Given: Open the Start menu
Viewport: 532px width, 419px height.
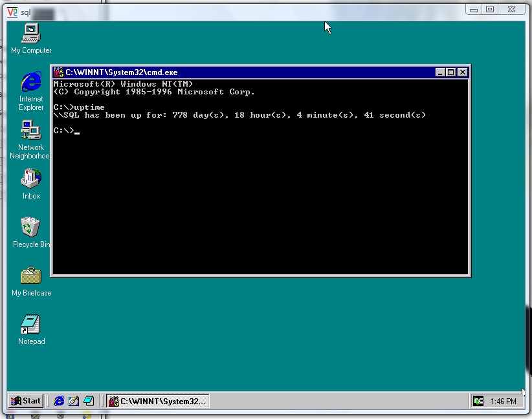Looking at the screenshot, I should [26, 401].
